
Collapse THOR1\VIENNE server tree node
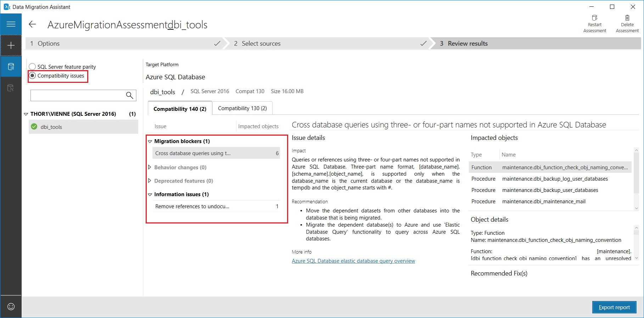pos(26,114)
